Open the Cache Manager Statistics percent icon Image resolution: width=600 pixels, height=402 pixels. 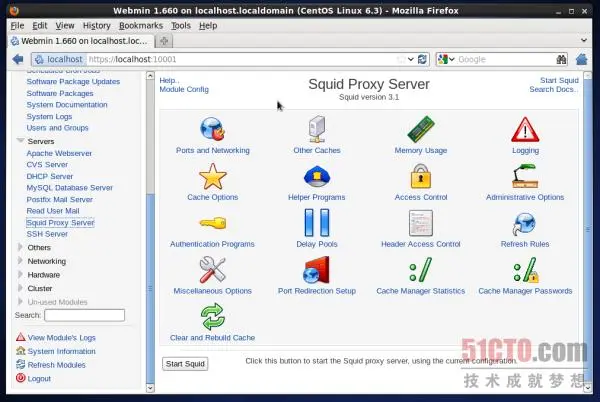(421, 270)
